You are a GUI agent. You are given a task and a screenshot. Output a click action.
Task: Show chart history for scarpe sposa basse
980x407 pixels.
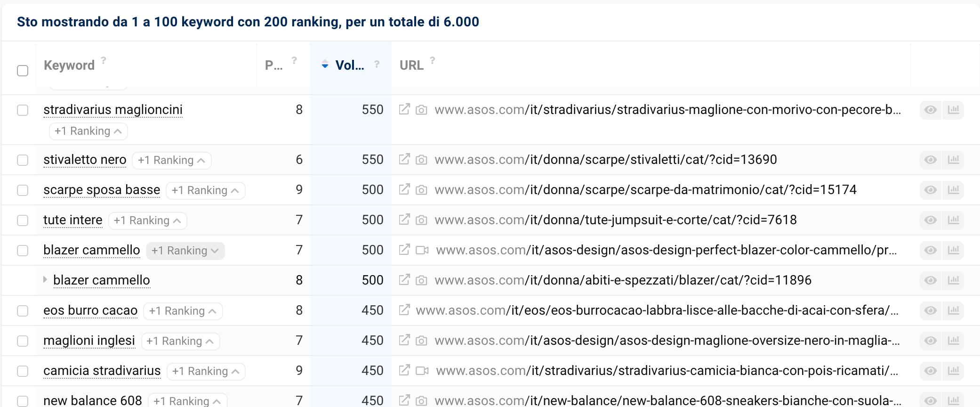click(953, 190)
